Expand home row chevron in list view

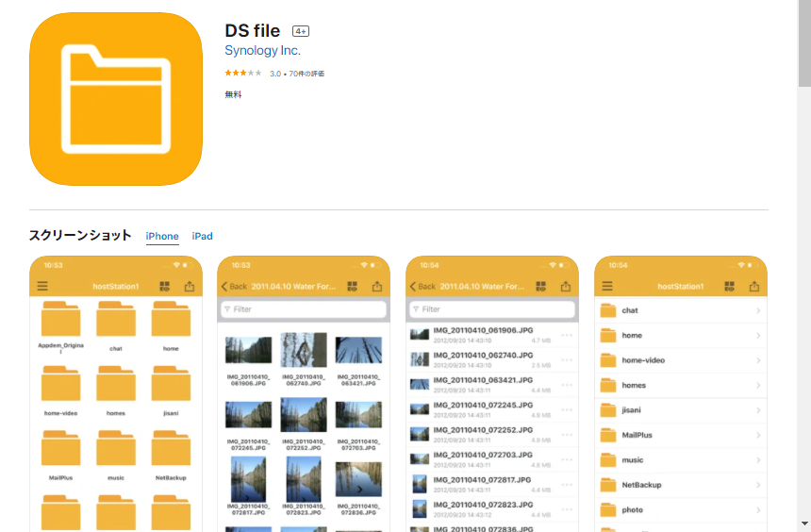758,336
